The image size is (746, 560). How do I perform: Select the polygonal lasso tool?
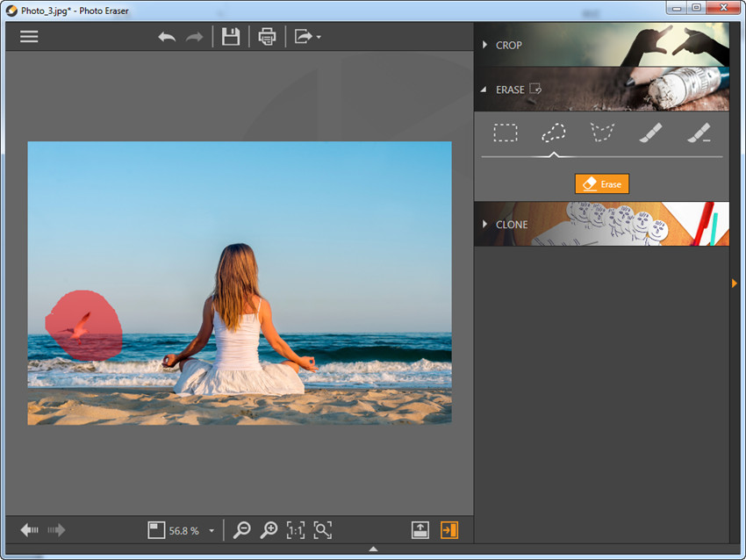(x=602, y=133)
